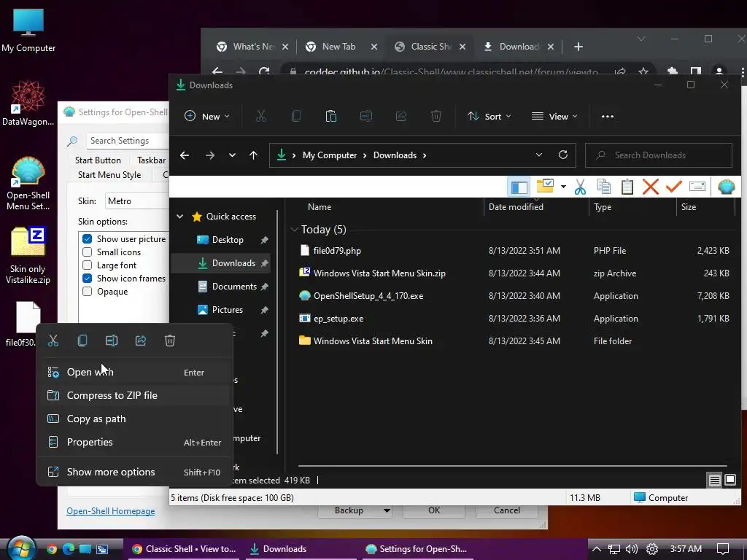Click the Classic Explorer folder options icon
The width and height of the screenshot is (747, 560).
(545, 186)
